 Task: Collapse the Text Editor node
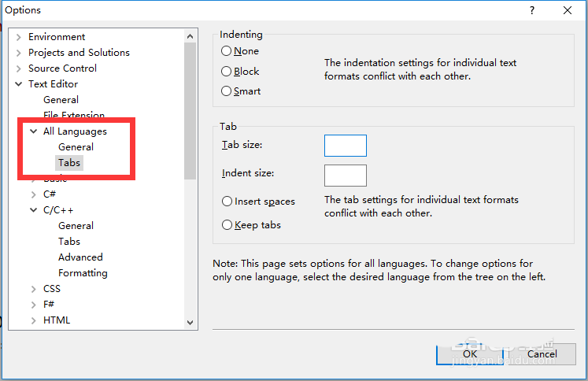[19, 84]
